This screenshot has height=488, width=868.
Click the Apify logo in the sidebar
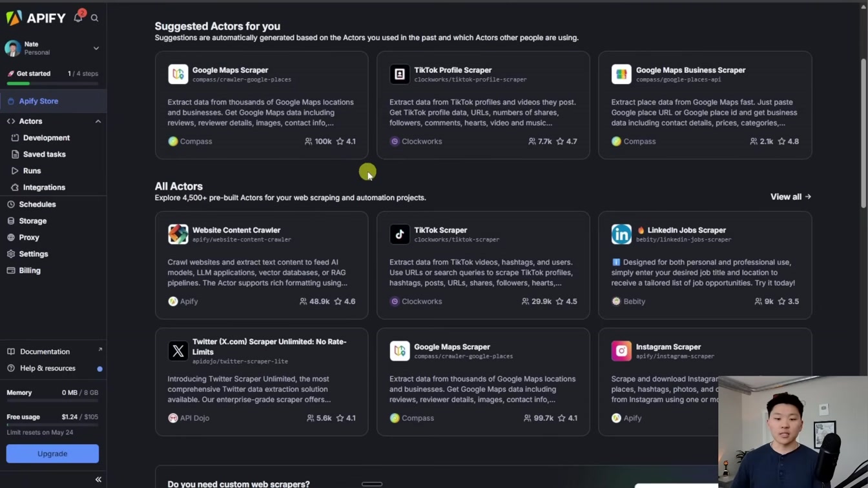[36, 17]
